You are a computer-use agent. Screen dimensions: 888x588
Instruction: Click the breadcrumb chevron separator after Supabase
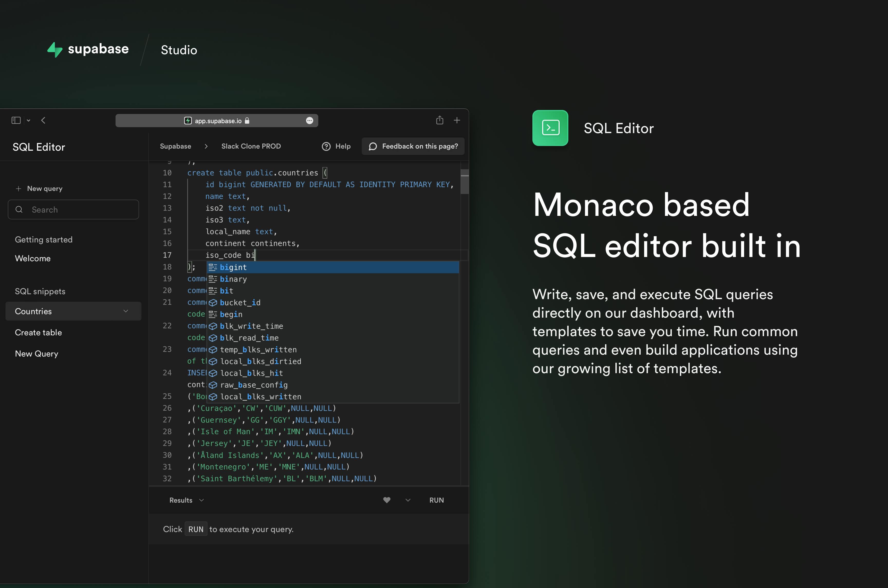click(x=206, y=146)
